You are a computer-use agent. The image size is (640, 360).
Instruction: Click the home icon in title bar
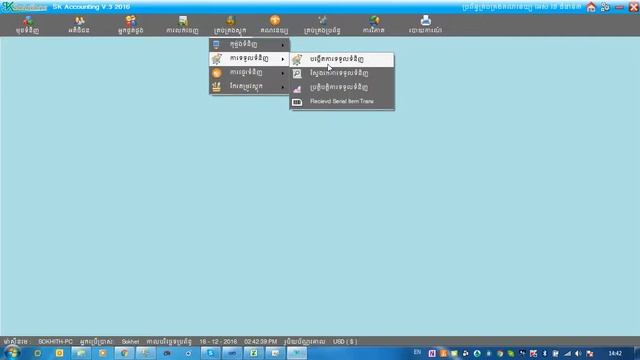pyautogui.click(x=591, y=7)
